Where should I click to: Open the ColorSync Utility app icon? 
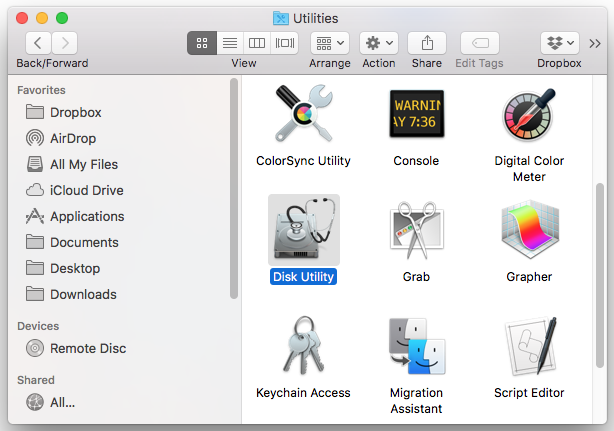pos(303,114)
